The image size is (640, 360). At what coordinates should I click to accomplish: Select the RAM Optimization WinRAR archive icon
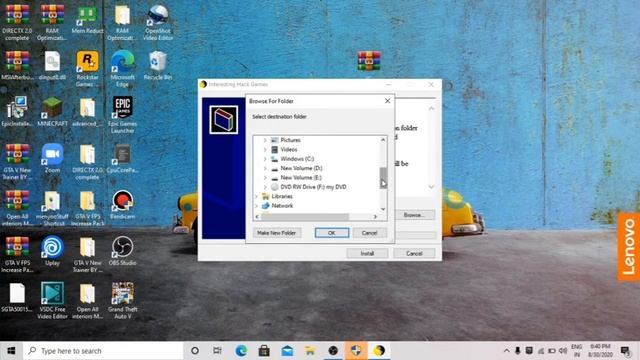tap(52, 16)
